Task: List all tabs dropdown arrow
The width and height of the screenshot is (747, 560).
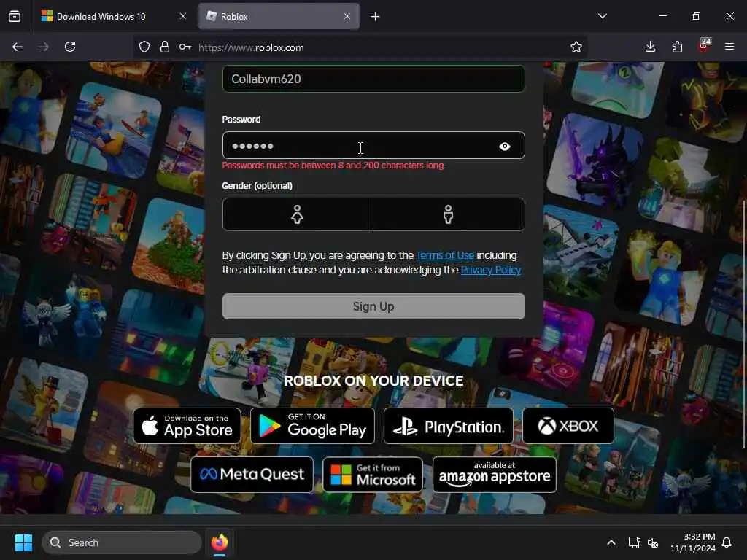Action: coord(602,16)
